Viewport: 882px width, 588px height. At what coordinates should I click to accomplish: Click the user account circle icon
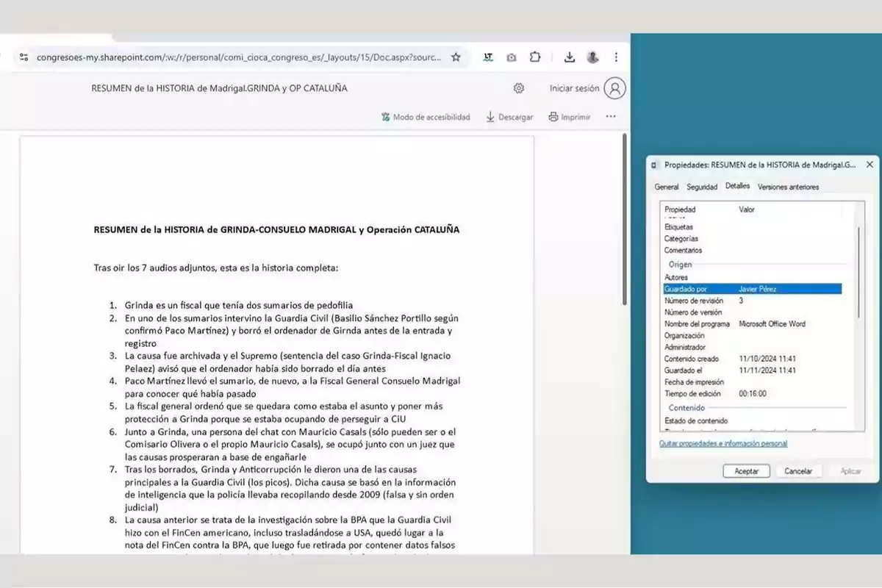614,88
